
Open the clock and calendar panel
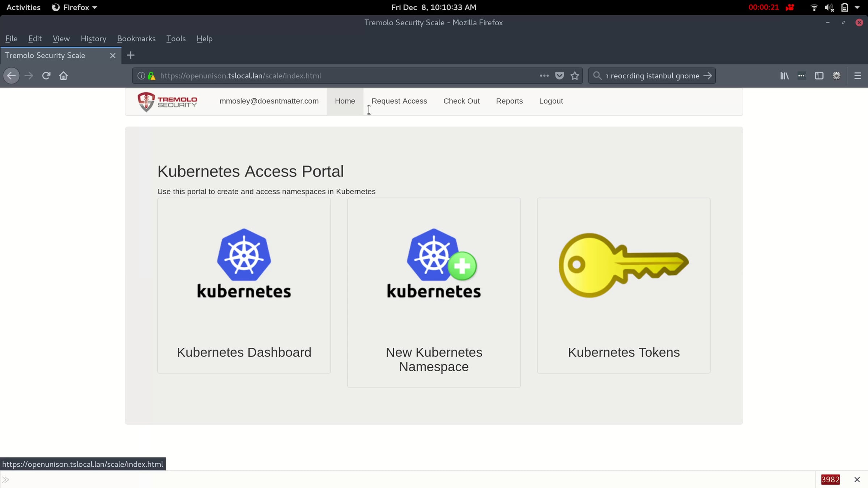(x=434, y=7)
